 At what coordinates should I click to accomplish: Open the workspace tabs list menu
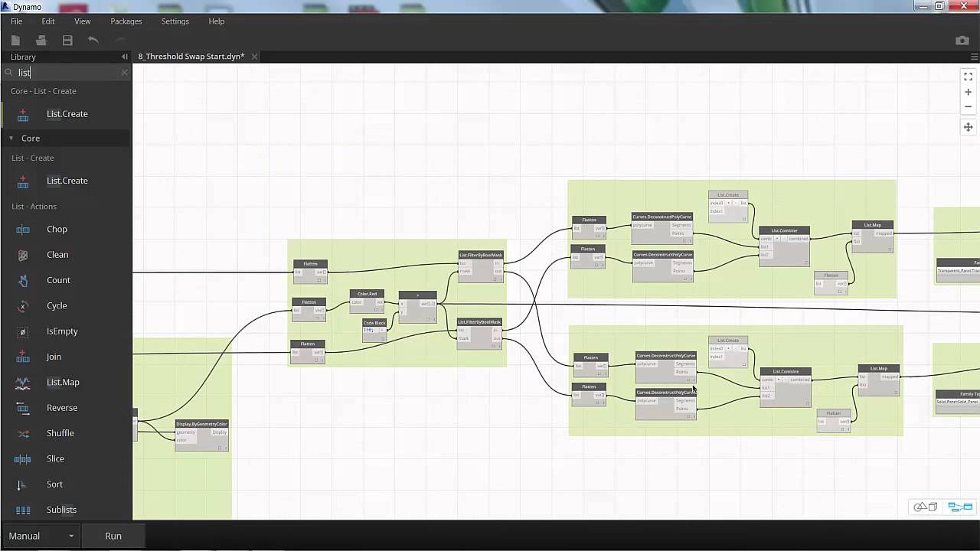click(974, 57)
